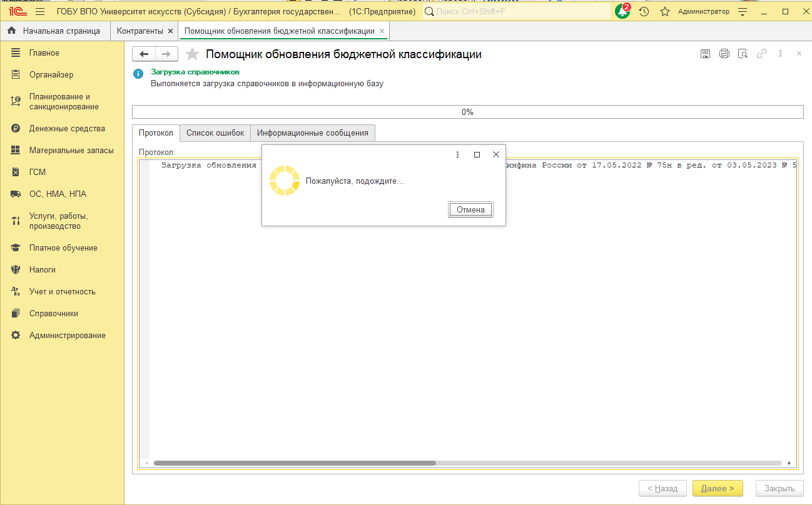
Task: Open the Справочники section
Action: [62, 314]
